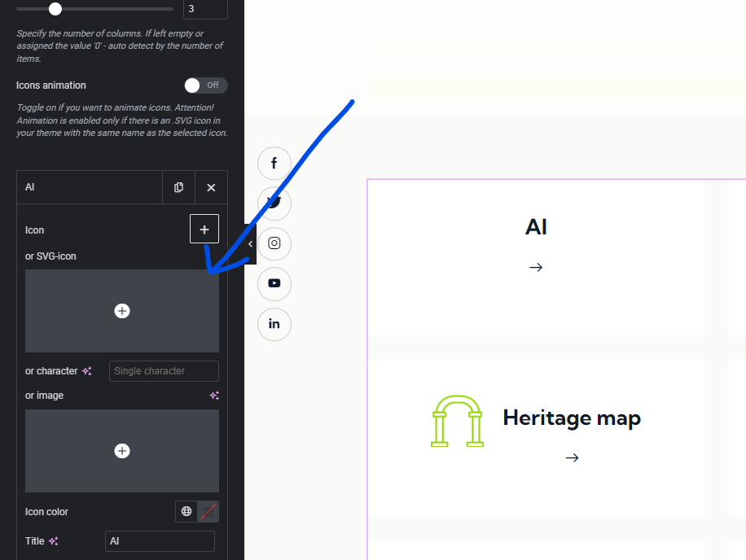This screenshot has height=560, width=746.
Task: Select the AI item header row
Action: click(x=90, y=187)
